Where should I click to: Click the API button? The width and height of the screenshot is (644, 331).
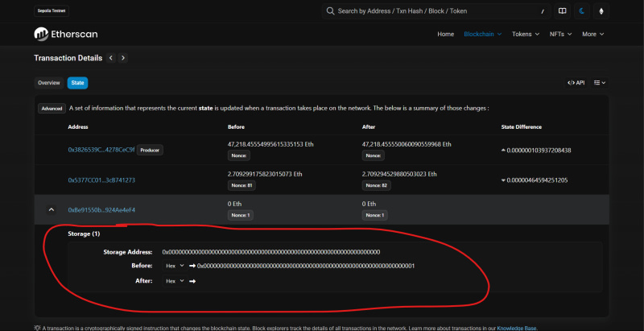click(x=576, y=83)
